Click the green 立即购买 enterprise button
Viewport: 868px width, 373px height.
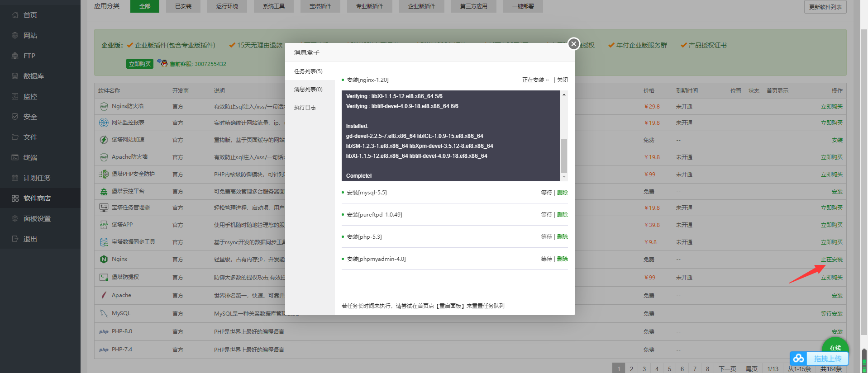(x=140, y=64)
